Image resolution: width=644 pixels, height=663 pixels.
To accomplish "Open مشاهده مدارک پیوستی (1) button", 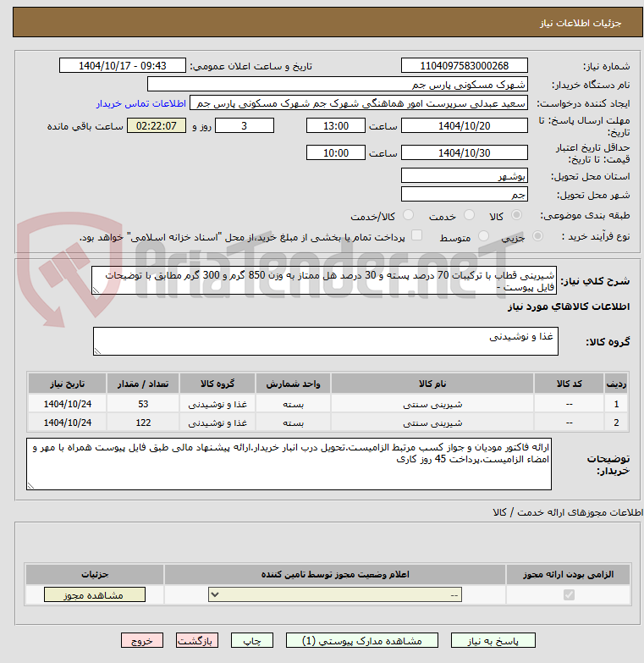I will point(362,641).
